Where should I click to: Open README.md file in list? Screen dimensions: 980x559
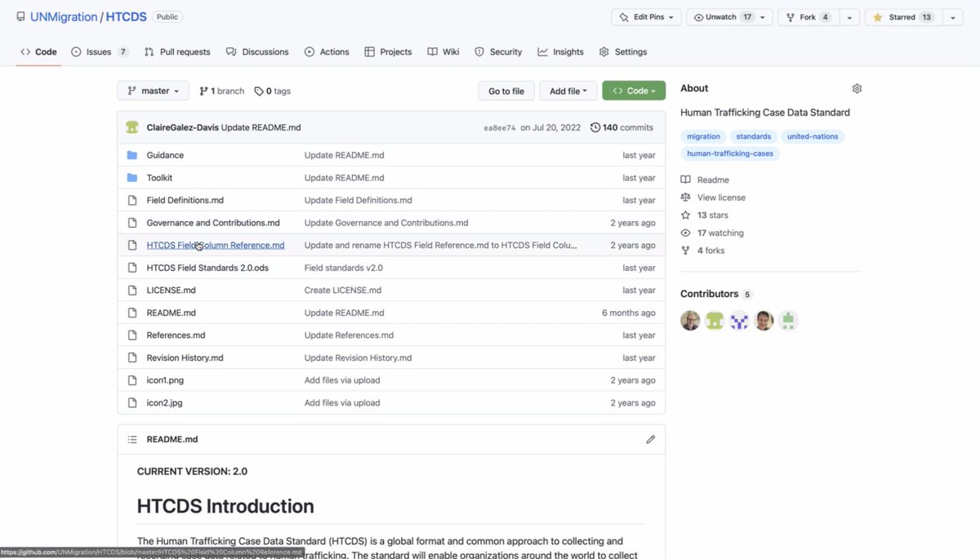(171, 313)
